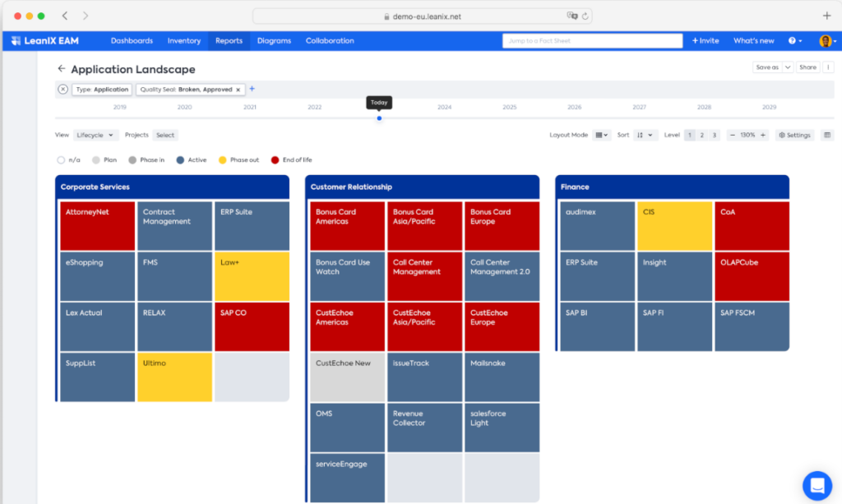
Task: Click the LeanIX EAM logo
Action: click(x=45, y=41)
